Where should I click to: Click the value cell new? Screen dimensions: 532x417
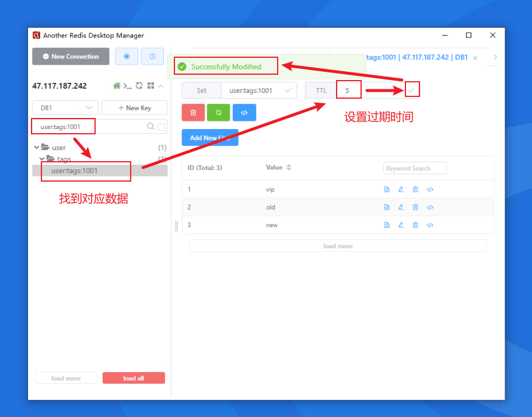tap(272, 225)
